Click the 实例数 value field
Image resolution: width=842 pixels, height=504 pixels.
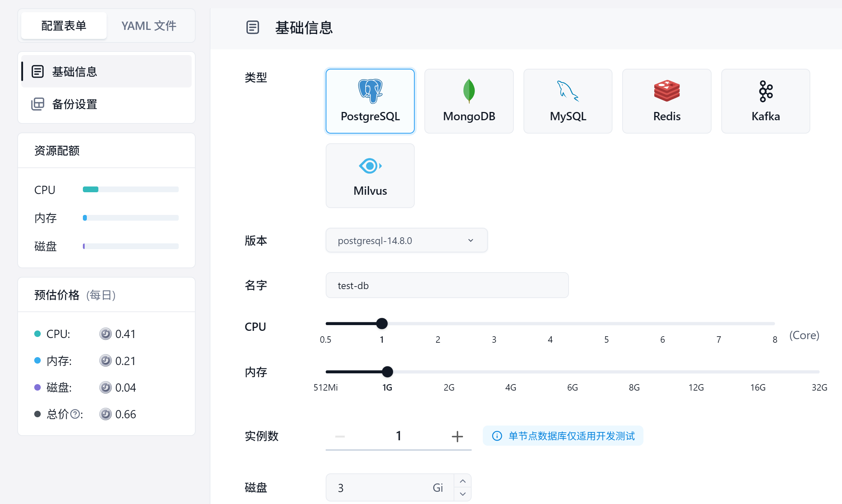tap(398, 436)
